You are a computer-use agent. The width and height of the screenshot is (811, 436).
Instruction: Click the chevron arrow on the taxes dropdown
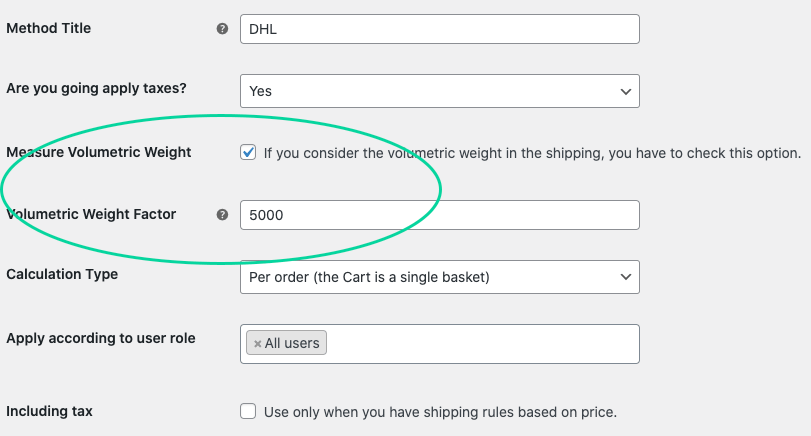[x=626, y=92]
